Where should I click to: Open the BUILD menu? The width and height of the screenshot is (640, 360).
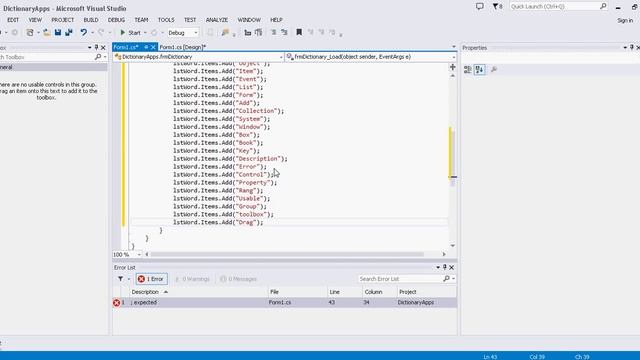91,20
